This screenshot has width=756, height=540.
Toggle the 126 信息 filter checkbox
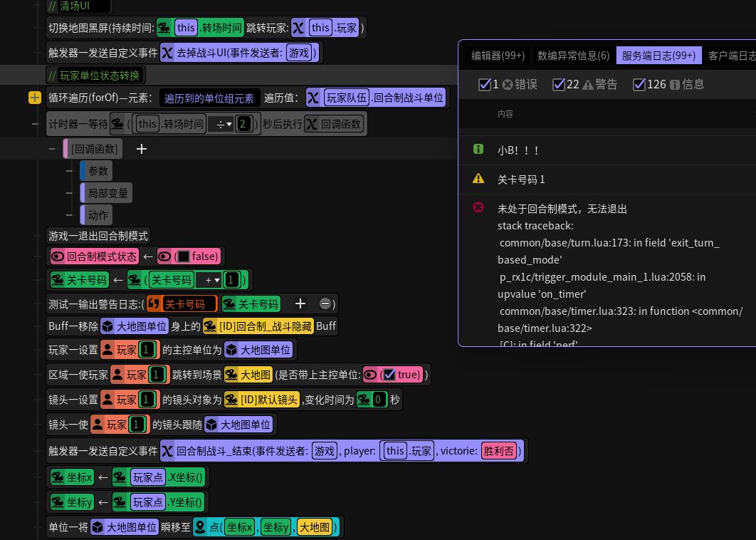point(639,85)
